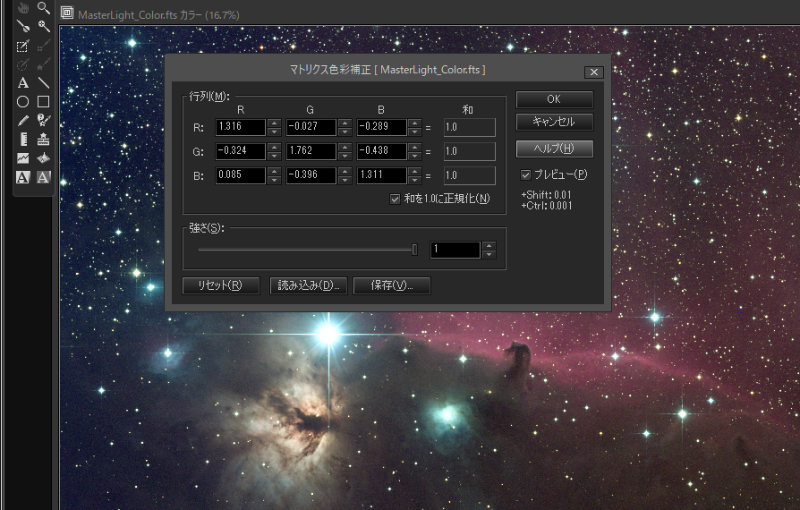
Task: Select the Rectangle shape tool
Action: [x=43, y=101]
